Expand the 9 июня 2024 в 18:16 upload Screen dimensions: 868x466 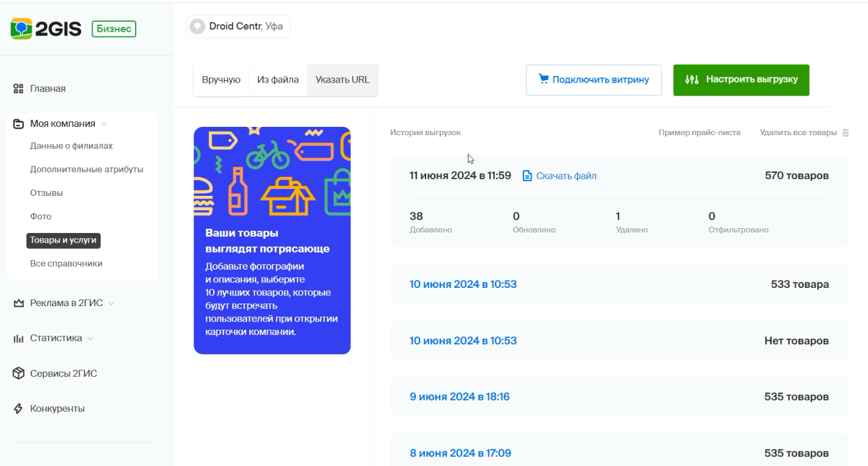coord(619,396)
